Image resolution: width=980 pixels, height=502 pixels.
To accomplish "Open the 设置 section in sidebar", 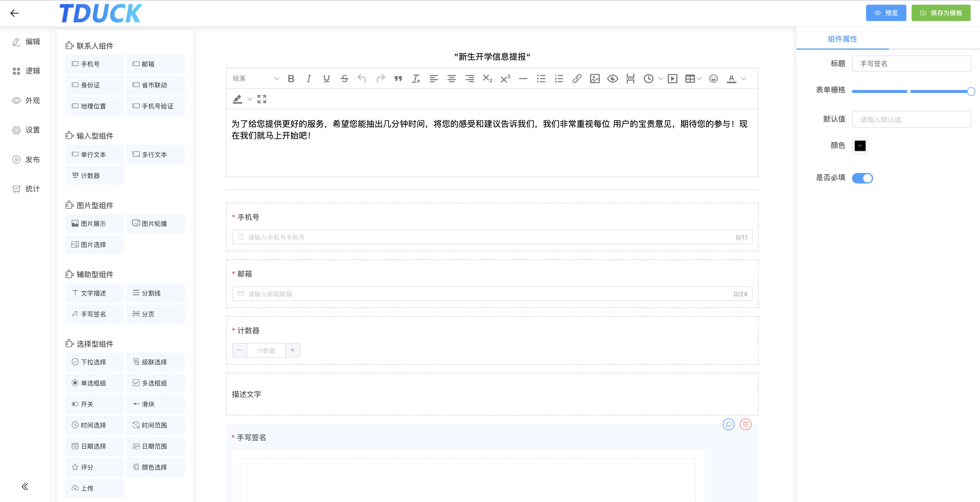I will pos(26,130).
